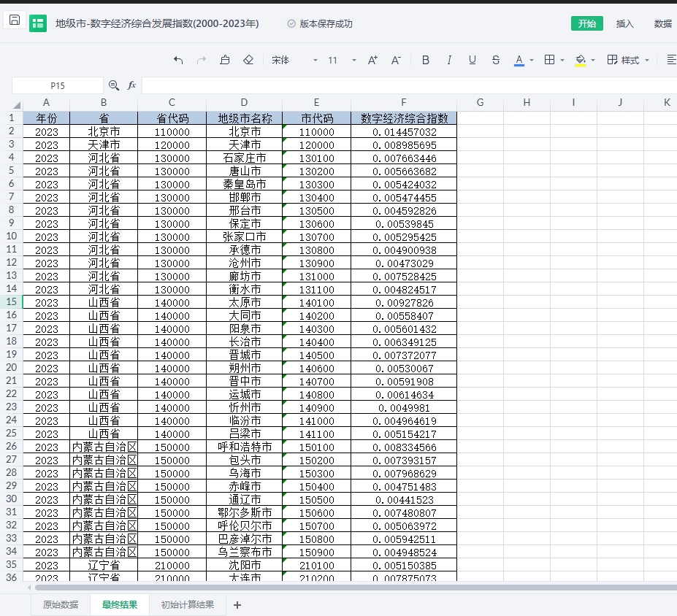Click the eraser clear-format icon
Image resolution: width=677 pixels, height=616 pixels.
tap(248, 60)
